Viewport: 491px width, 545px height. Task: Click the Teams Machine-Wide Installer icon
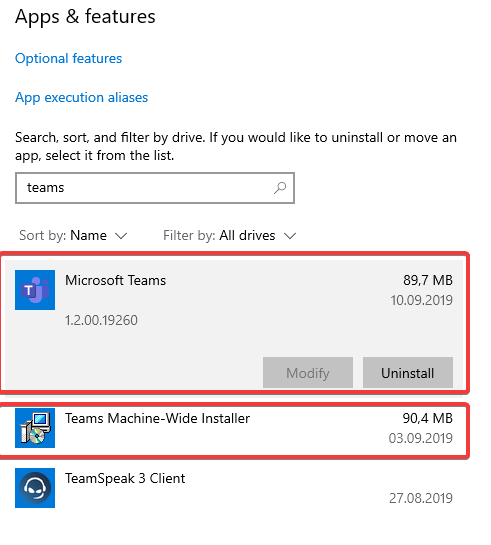[x=35, y=428]
